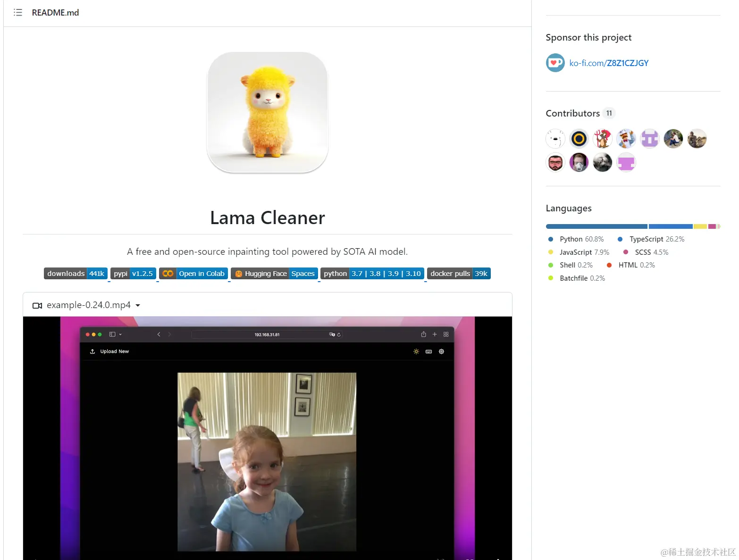This screenshot has height=560, width=739.
Task: Click the settings gear icon in demo video
Action: 442,351
